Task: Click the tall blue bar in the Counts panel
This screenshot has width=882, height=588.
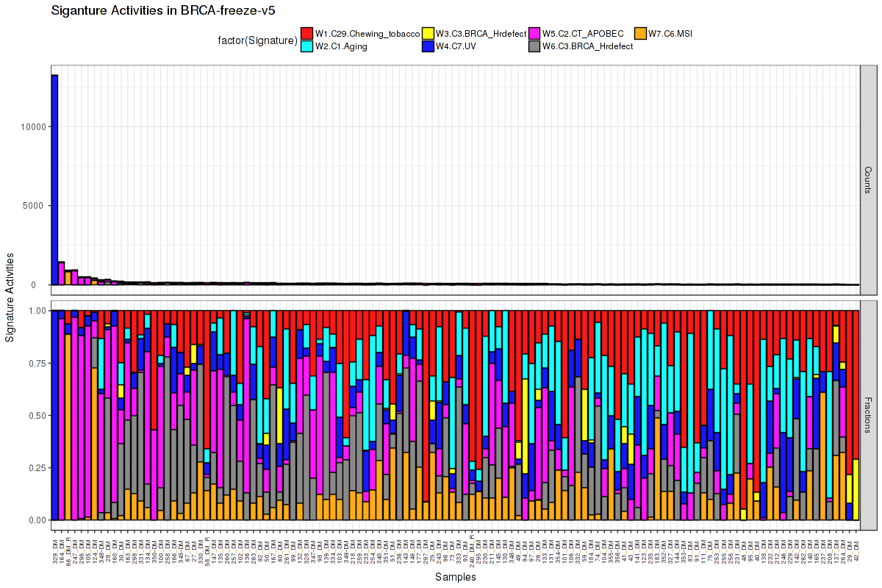Action: click(54, 180)
